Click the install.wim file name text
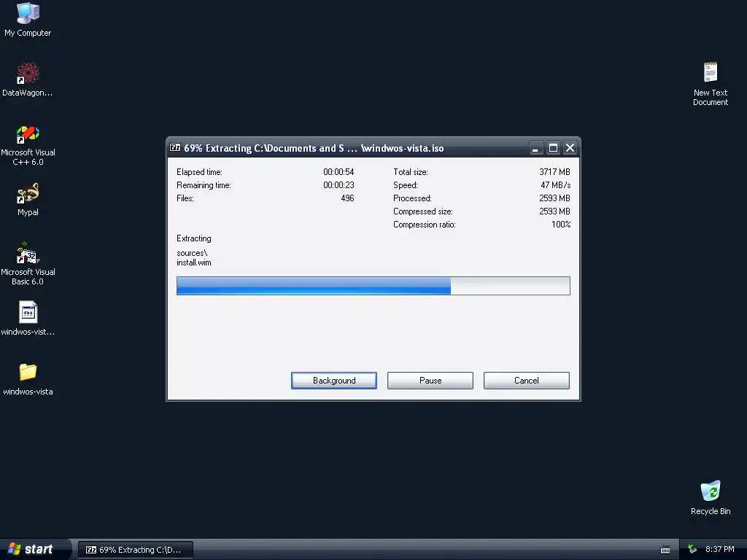This screenshot has height=560, width=747. click(194, 262)
